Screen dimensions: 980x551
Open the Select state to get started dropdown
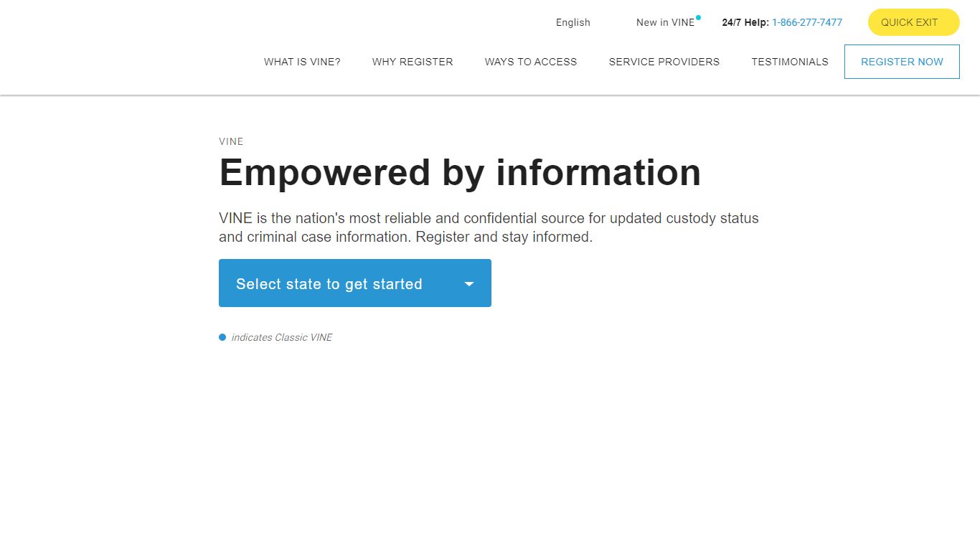click(355, 283)
